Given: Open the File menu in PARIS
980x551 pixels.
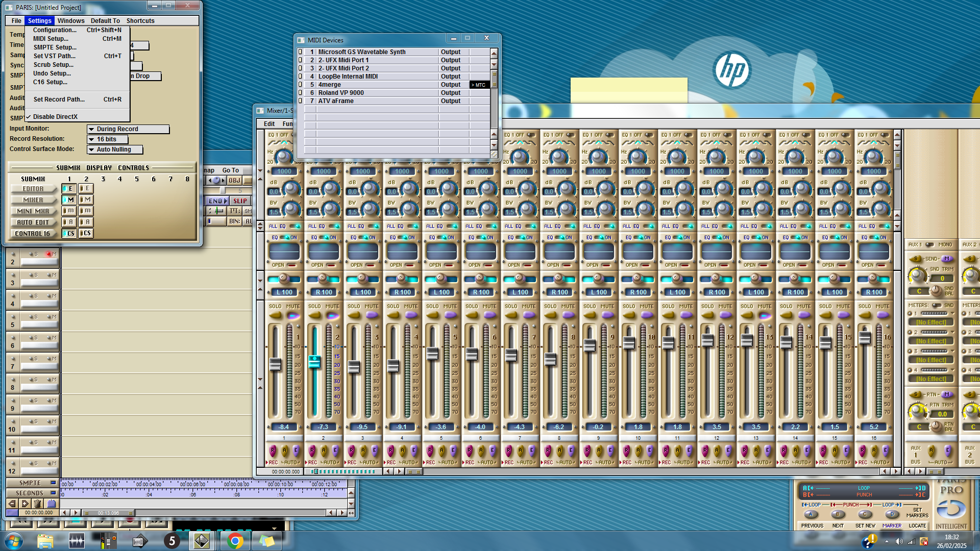Looking at the screenshot, I should 16,21.
